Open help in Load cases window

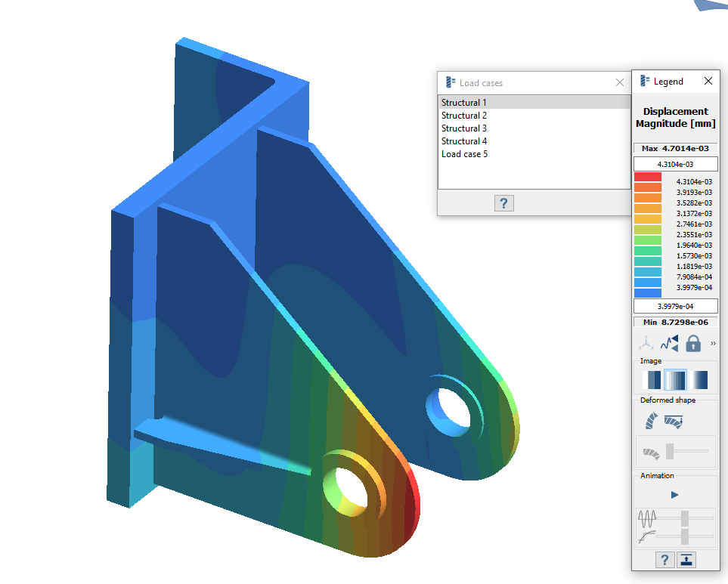pos(503,202)
